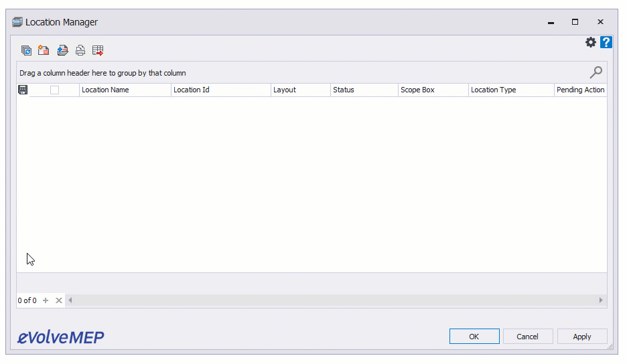Image resolution: width=627 pixels, height=364 pixels.
Task: Click the Location Type column header
Action: (511, 90)
